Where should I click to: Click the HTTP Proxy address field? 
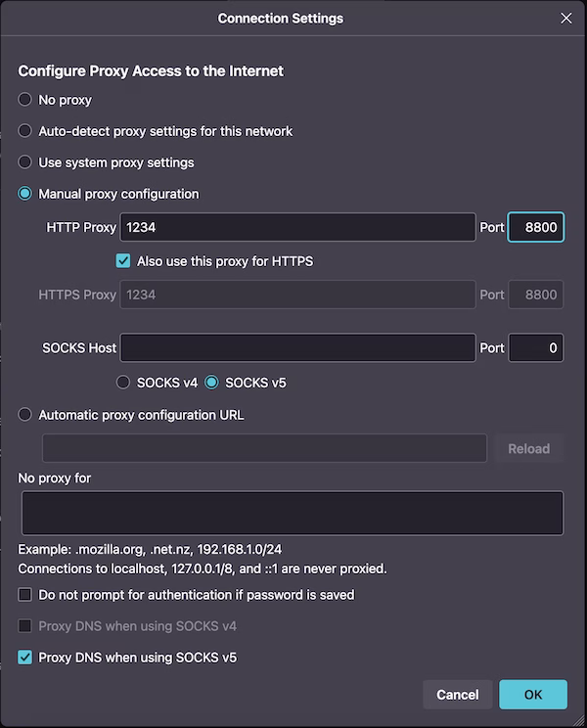click(x=297, y=228)
